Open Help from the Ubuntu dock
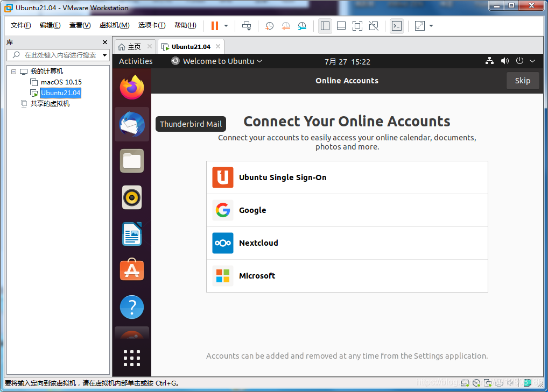548x392 pixels. tap(132, 307)
